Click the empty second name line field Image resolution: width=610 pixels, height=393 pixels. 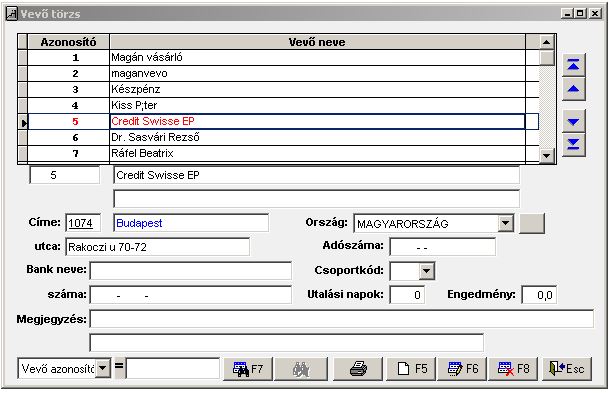(316, 199)
